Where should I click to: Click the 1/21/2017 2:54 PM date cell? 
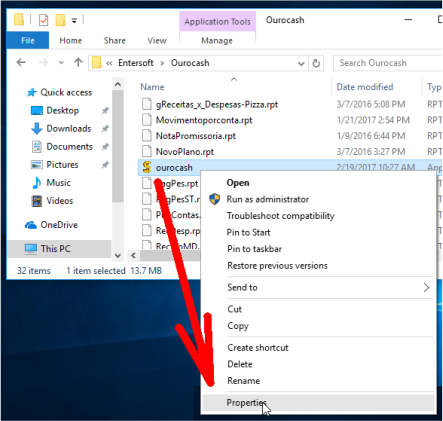pyautogui.click(x=373, y=120)
